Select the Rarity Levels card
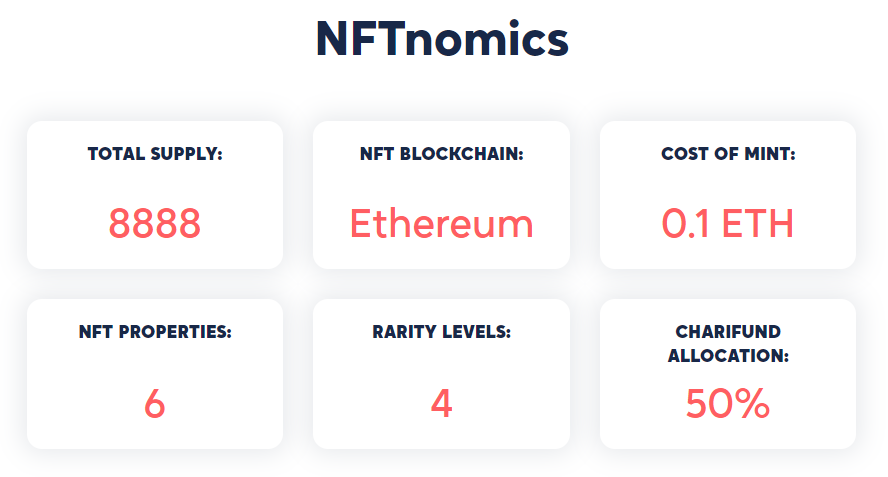888x477 pixels. (442, 374)
